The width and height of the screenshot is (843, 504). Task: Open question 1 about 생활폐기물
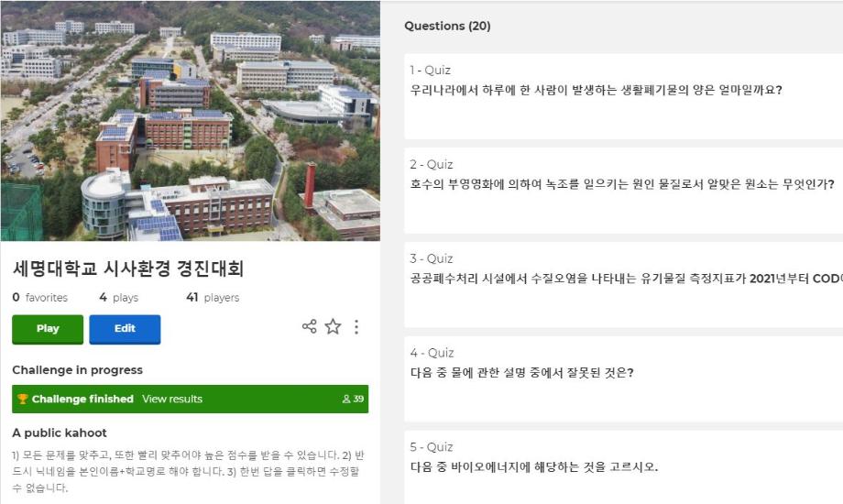624,96
